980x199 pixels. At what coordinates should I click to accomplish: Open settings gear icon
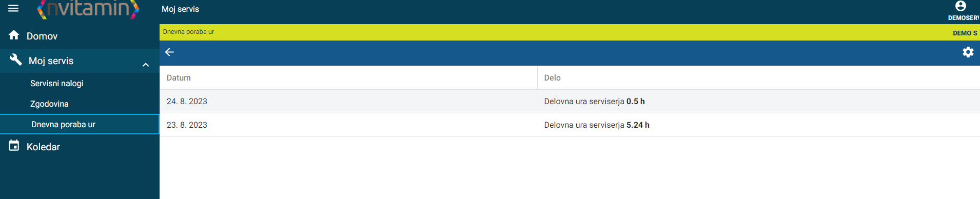968,52
